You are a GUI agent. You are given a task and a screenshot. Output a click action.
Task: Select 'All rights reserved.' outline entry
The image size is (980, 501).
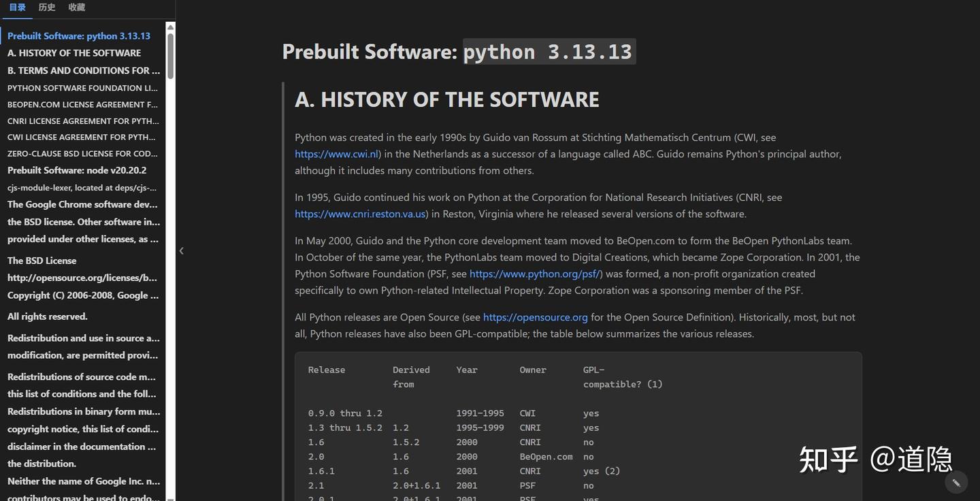click(x=48, y=317)
